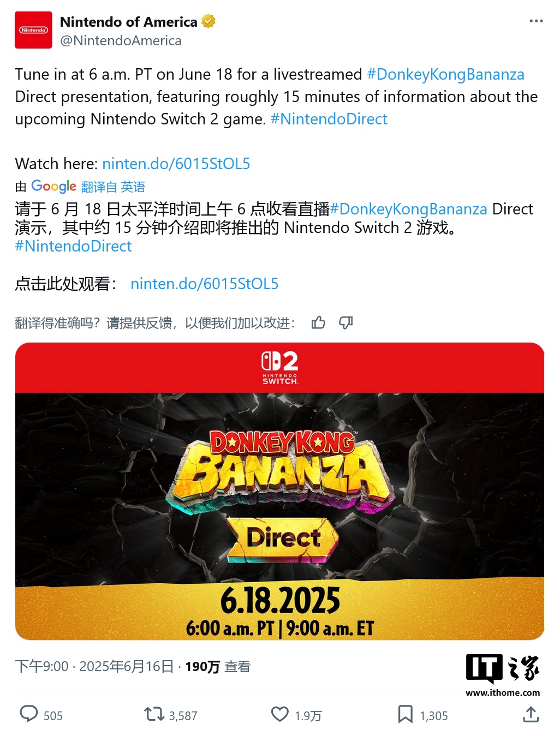This screenshot has width=560, height=736.
Task: Like the post with the heart icon
Action: (280, 714)
